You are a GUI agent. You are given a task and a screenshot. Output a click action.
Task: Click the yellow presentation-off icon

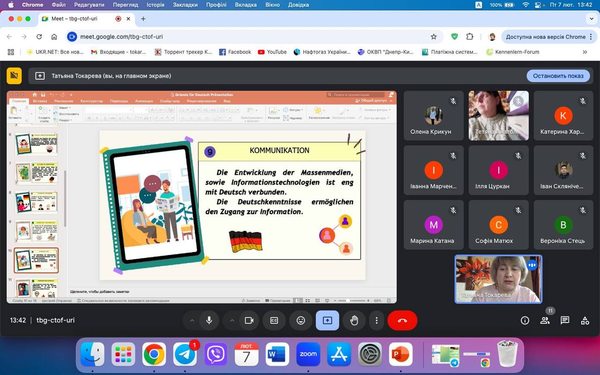(14, 76)
